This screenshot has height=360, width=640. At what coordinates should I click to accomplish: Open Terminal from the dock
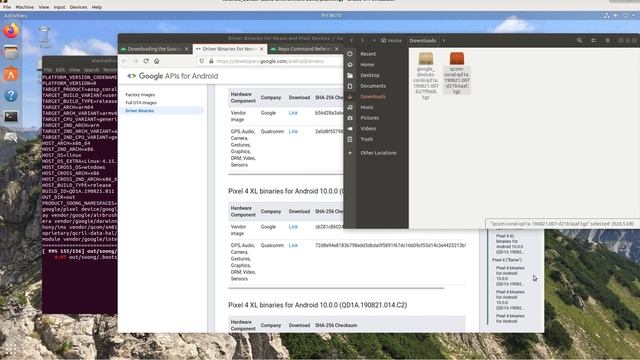pos(11,117)
